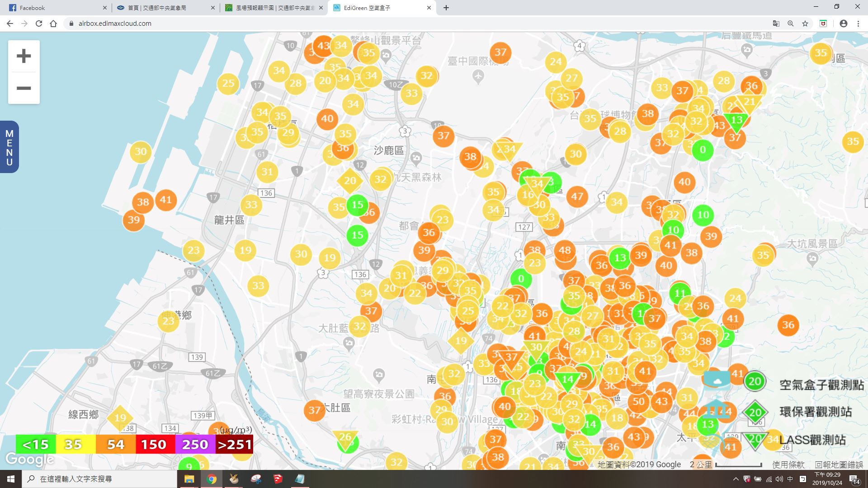The image size is (868, 488).
Task: Show hidden system tray icons
Action: pyautogui.click(x=736, y=479)
